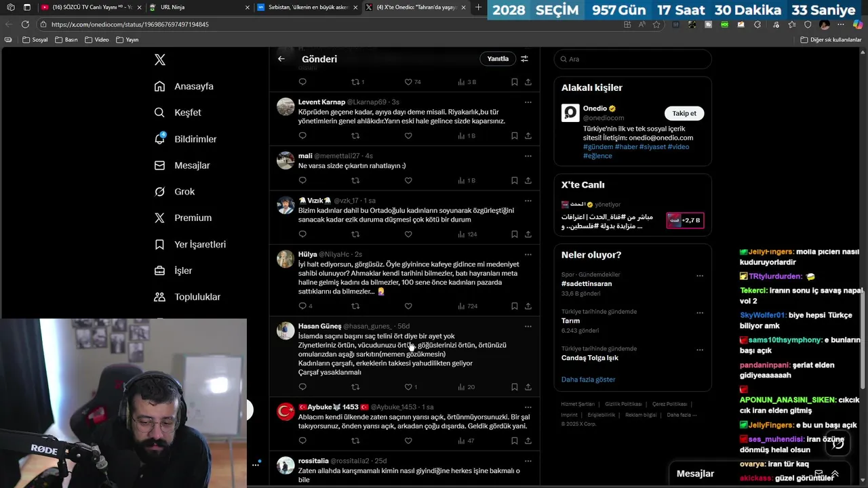Image resolution: width=868 pixels, height=488 pixels.
Task: Like Hasan Güneş's post with 1 like
Action: pos(411,387)
